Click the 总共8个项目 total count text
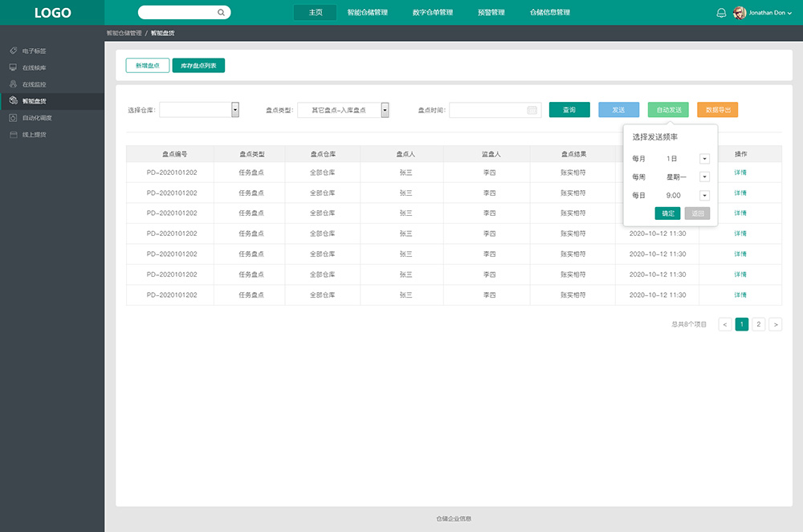 click(689, 324)
